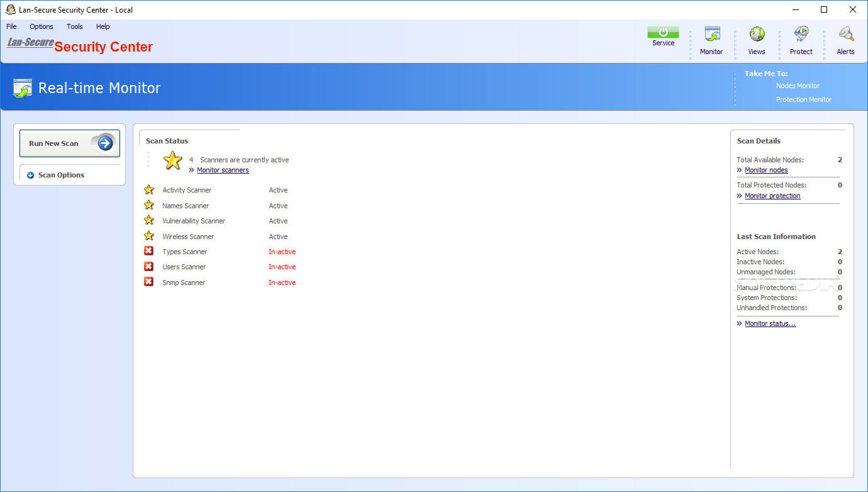Click the Last Scan Information heading
Image resolution: width=868 pixels, height=492 pixels.
click(776, 237)
